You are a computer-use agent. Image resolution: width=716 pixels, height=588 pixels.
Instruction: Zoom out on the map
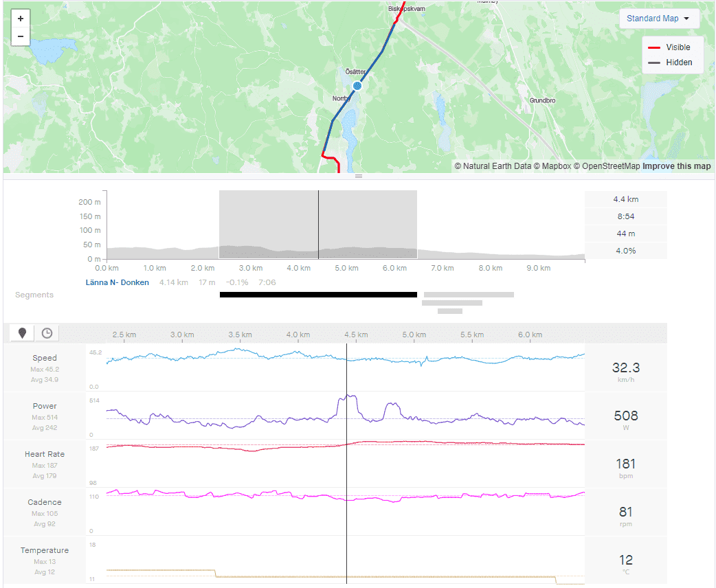(x=21, y=36)
